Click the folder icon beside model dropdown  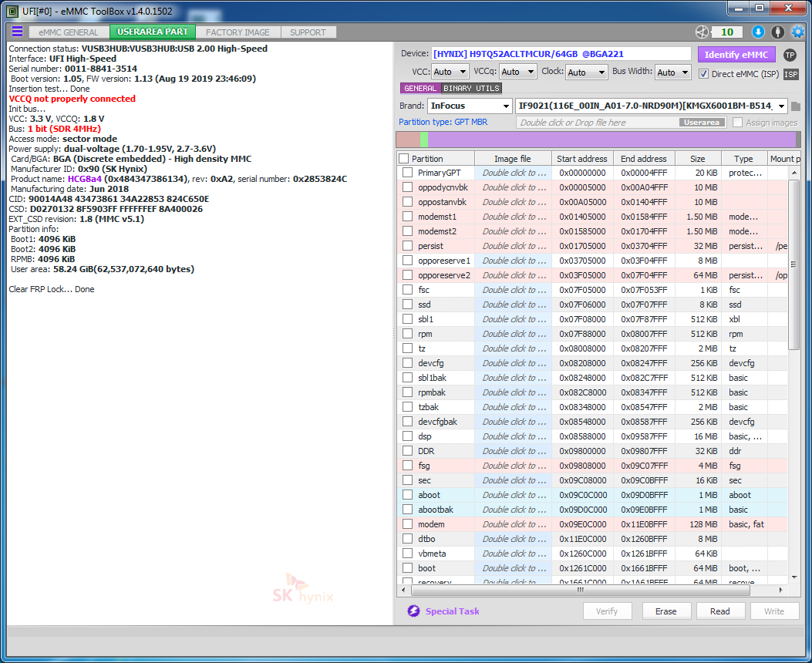[796, 106]
